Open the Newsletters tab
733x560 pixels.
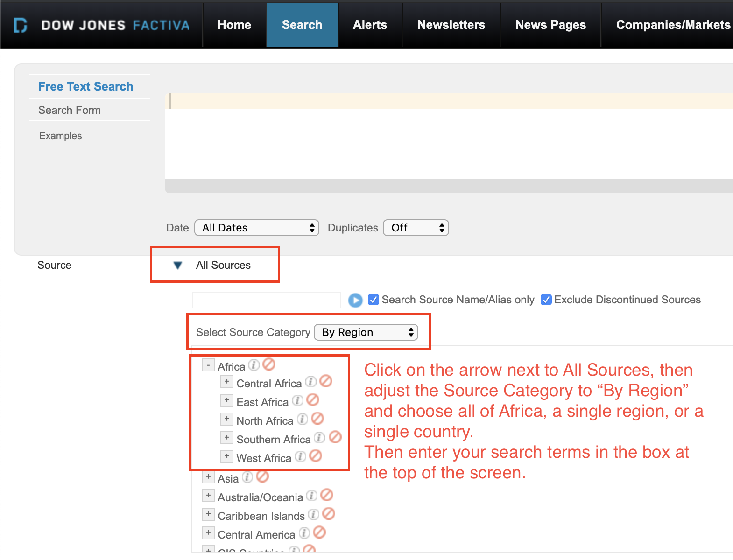click(451, 25)
